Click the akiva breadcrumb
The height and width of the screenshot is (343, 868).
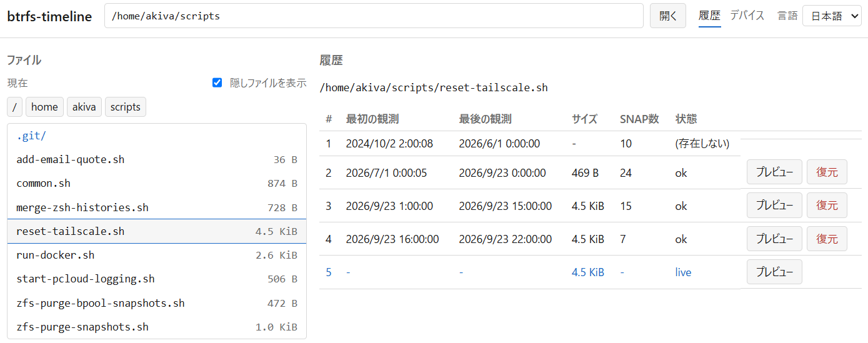(x=84, y=107)
